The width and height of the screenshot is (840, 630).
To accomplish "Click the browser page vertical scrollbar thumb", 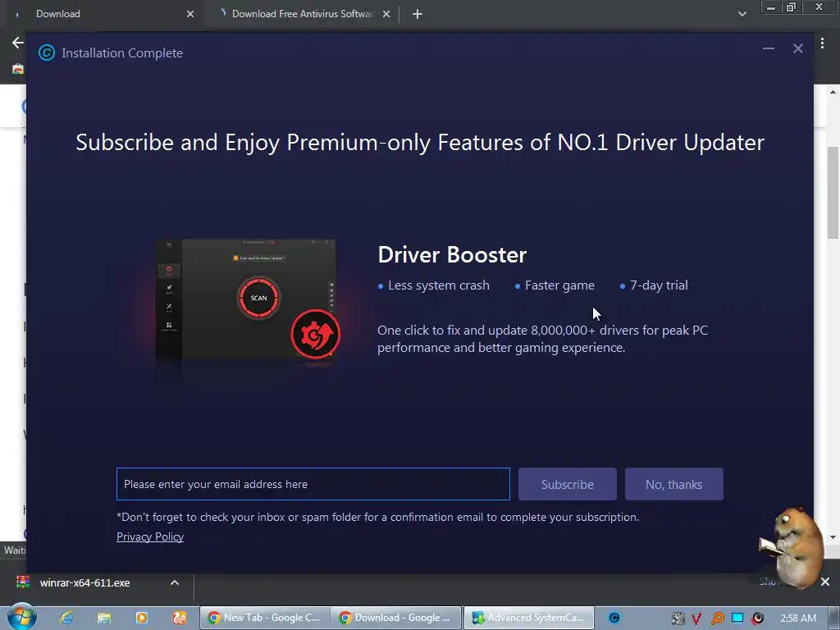I will point(833,193).
